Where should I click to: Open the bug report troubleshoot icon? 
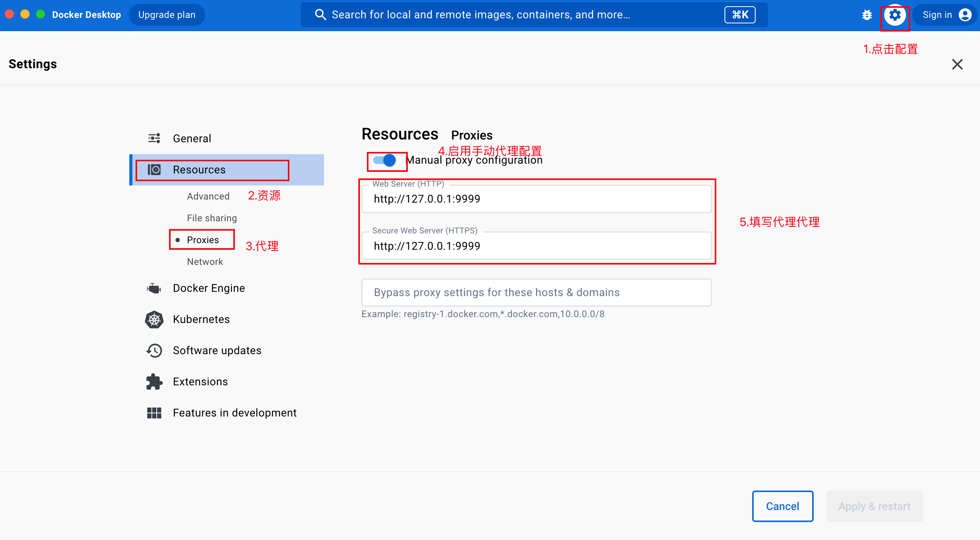(x=867, y=15)
